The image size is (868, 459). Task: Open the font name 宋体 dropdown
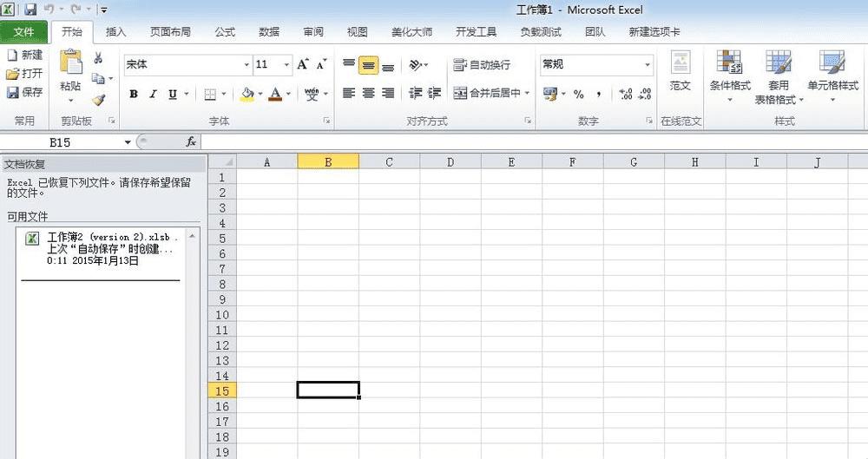[247, 65]
